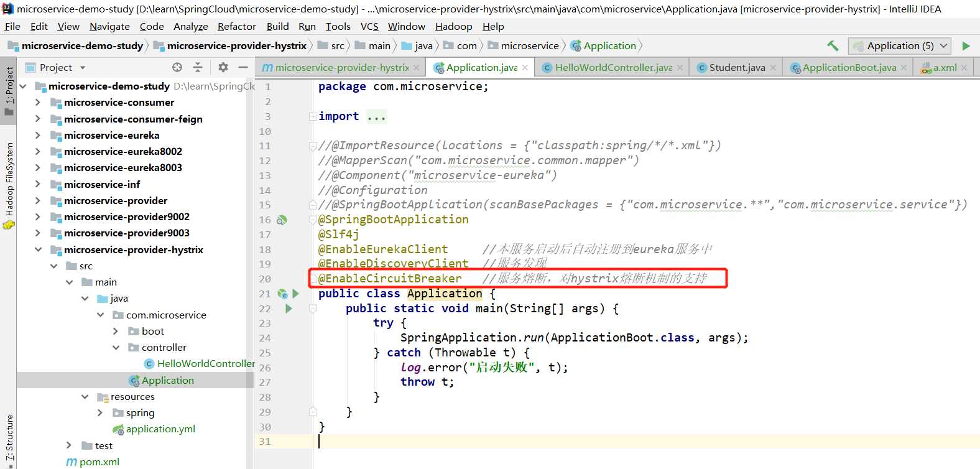Expand the test folder
This screenshot has height=469, width=980.
coord(69,445)
